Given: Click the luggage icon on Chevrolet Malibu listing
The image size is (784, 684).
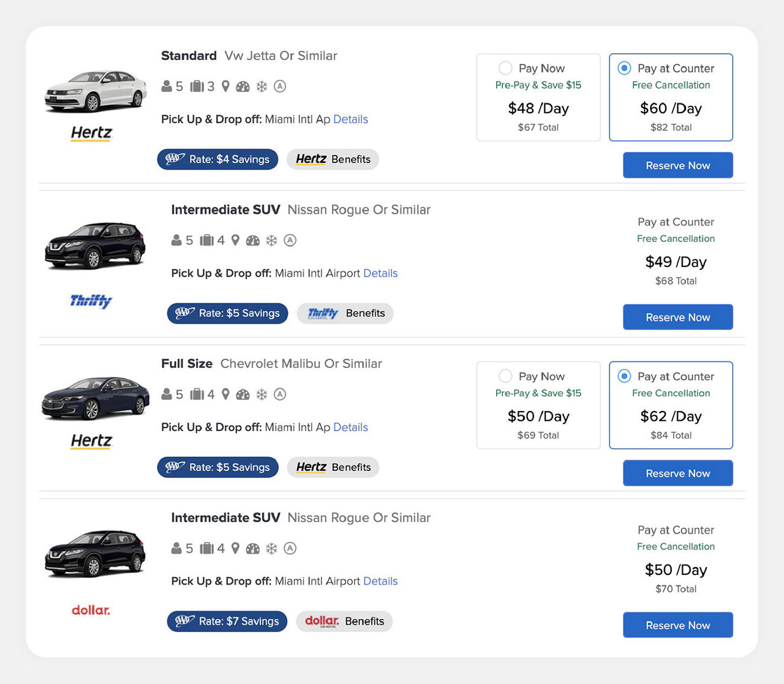Looking at the screenshot, I should (x=197, y=394).
